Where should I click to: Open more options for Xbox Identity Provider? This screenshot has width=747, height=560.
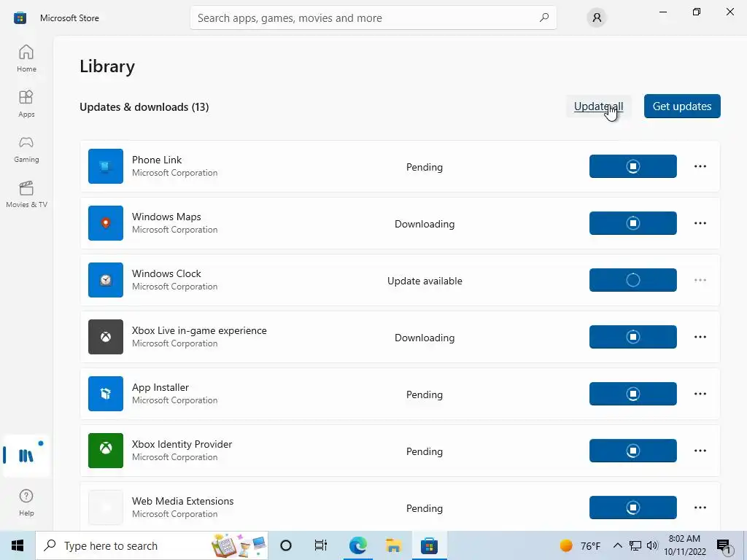pos(700,451)
